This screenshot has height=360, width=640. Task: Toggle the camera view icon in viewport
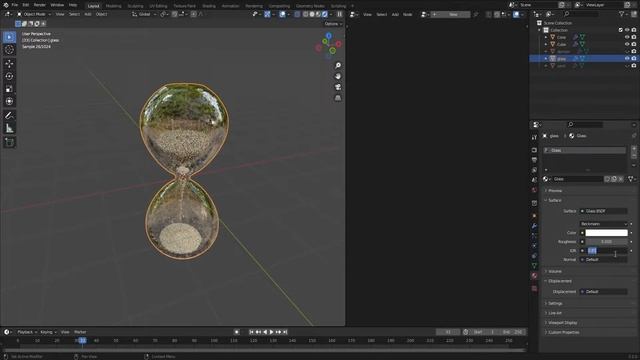coord(338,87)
